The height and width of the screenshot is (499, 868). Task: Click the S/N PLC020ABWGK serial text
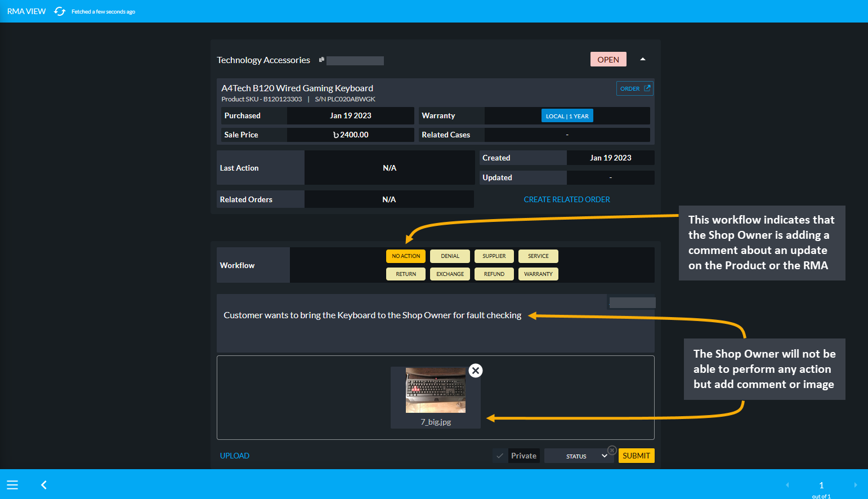(x=345, y=99)
